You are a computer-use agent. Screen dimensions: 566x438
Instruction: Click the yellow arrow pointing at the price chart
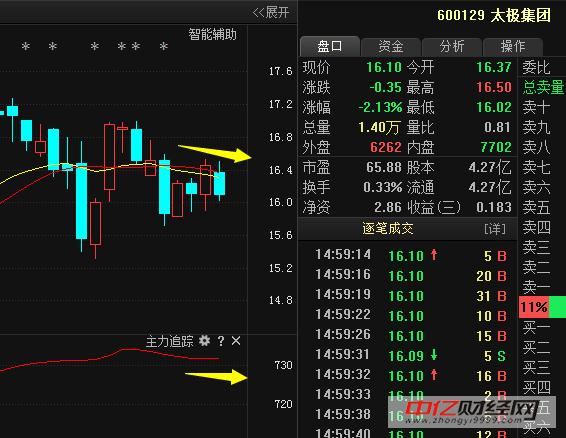pyautogui.click(x=215, y=153)
